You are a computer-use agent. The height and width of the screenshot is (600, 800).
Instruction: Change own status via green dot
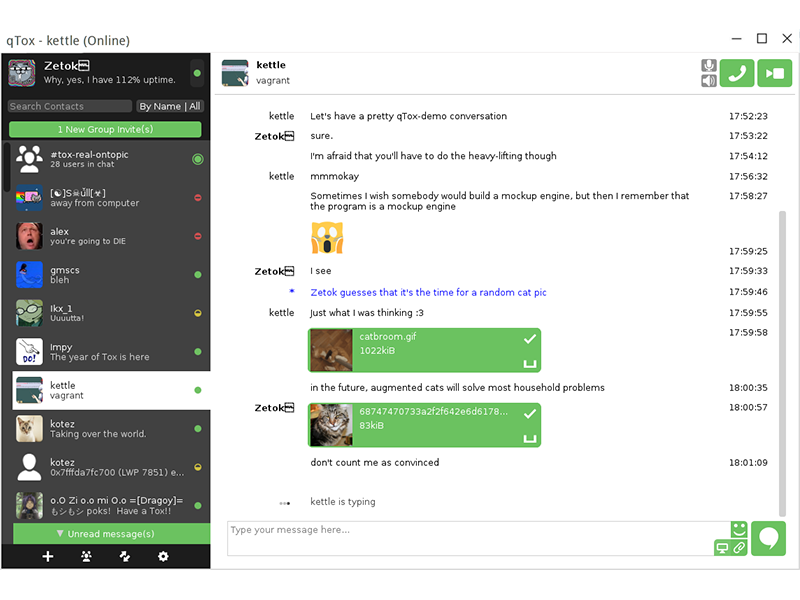point(197,73)
